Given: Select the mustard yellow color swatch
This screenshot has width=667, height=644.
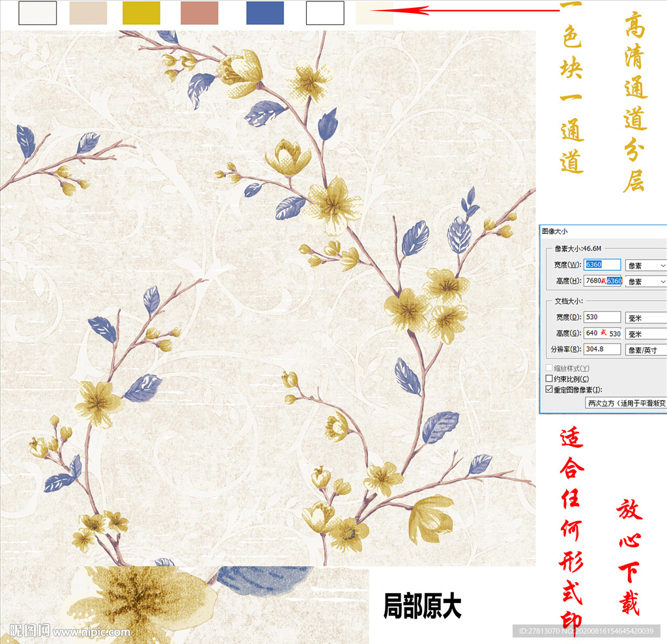Looking at the screenshot, I should tap(141, 13).
